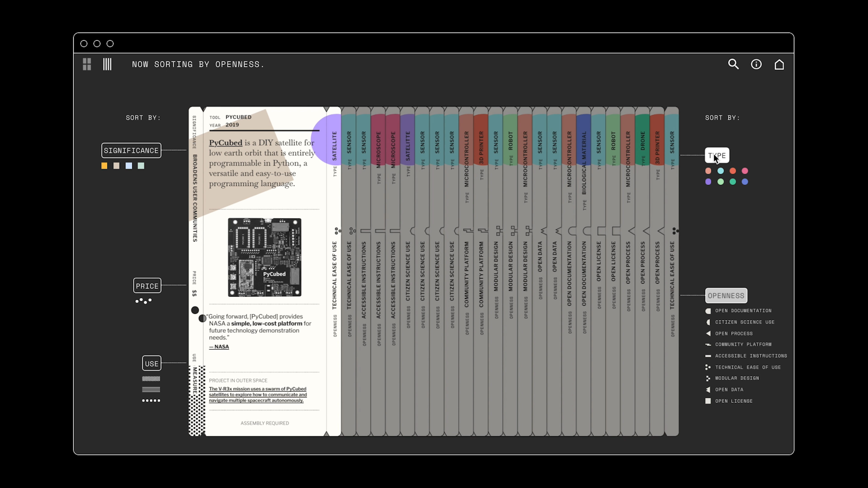Click the grid view icon in top toolbar
This screenshot has height=488, width=868.
click(x=87, y=64)
